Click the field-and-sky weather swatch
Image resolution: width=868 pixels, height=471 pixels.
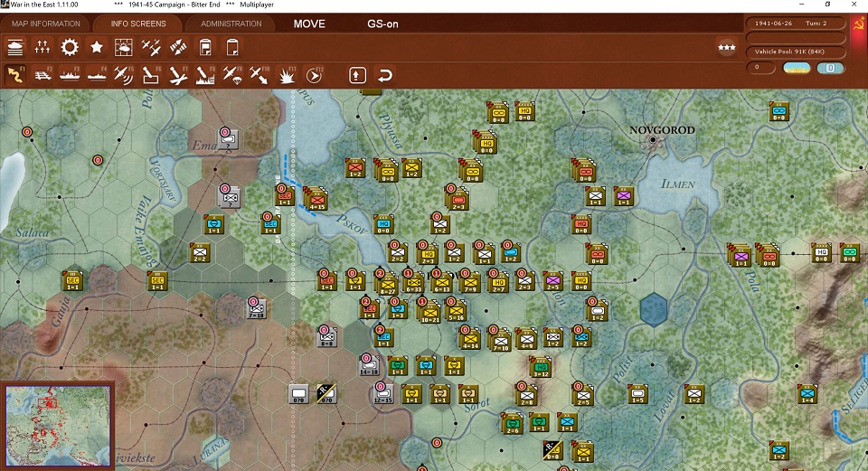point(797,68)
